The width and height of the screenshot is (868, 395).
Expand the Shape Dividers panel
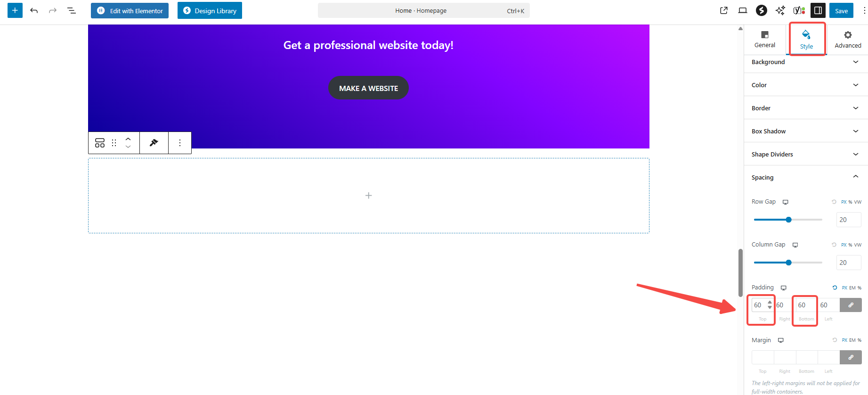806,154
